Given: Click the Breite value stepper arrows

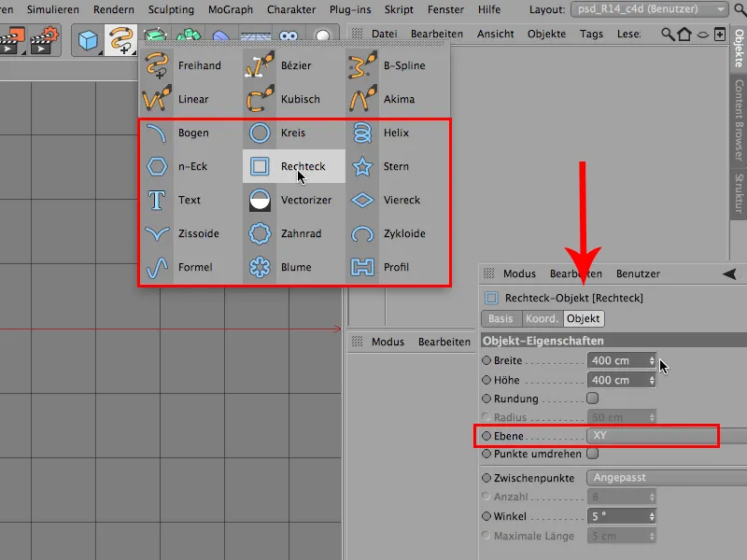Looking at the screenshot, I should click(x=652, y=360).
